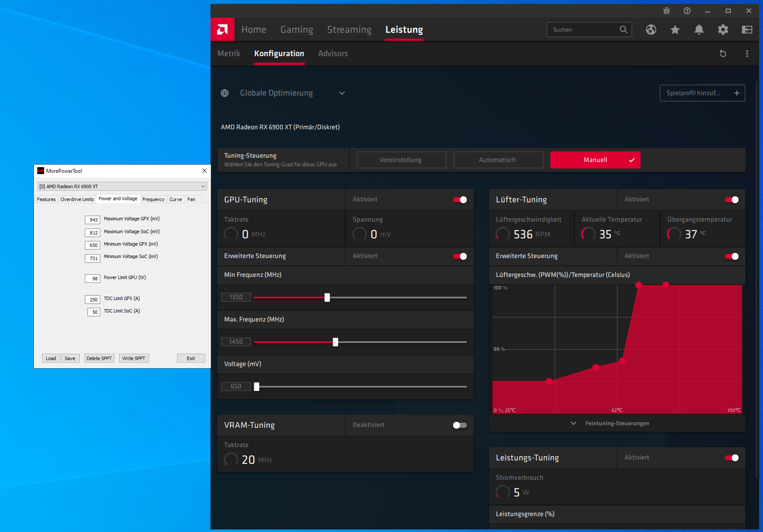This screenshot has width=763, height=532.
Task: Click the plus icon on Spielprofil button
Action: click(x=737, y=93)
